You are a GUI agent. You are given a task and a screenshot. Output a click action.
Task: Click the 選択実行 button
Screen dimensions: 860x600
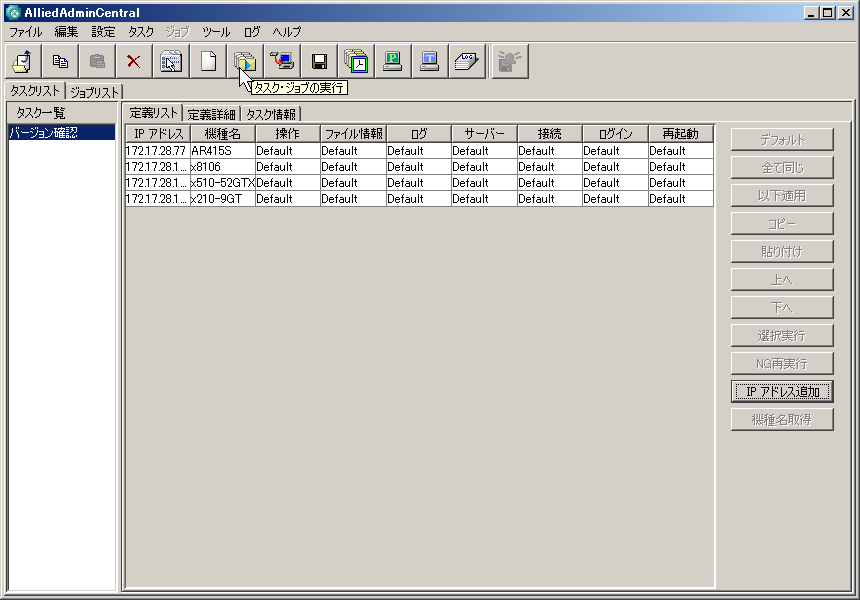[x=782, y=336]
